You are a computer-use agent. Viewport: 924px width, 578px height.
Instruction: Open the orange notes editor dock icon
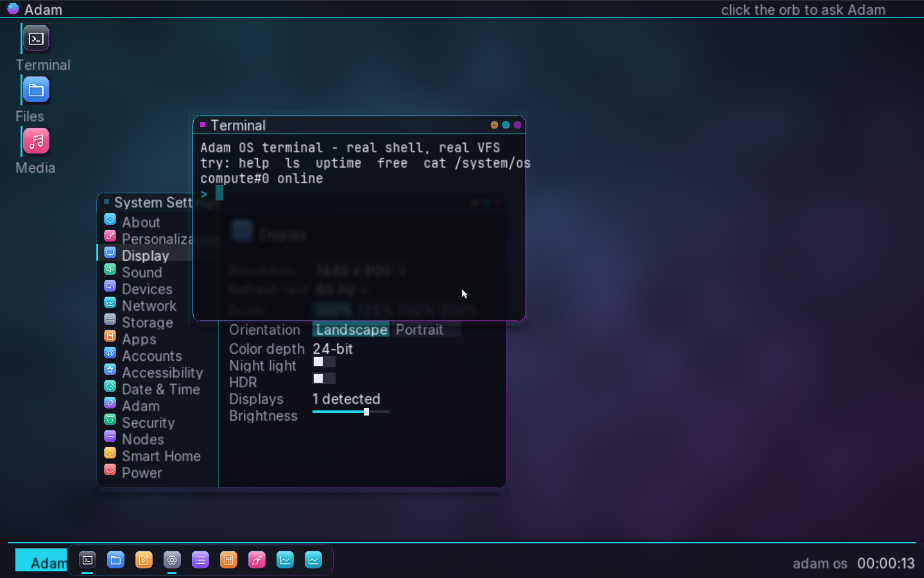coord(144,560)
